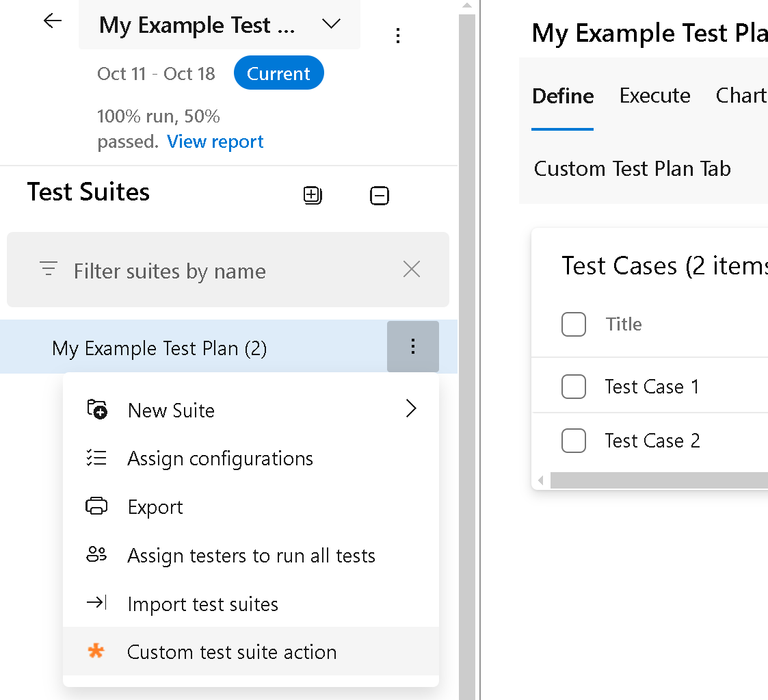
Task: Clear the suite name filter
Action: (x=411, y=269)
